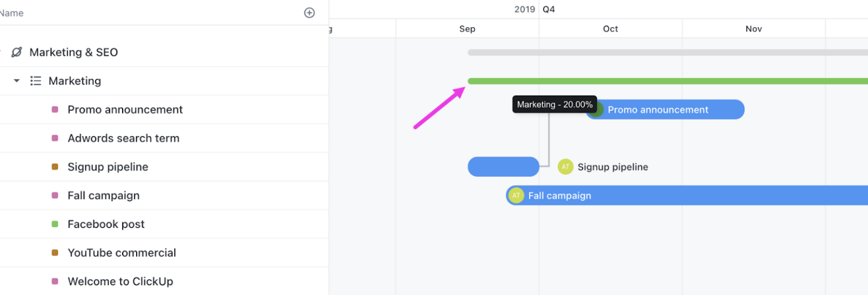Image resolution: width=868 pixels, height=295 pixels.
Task: Click the Oct month header
Action: tap(610, 29)
